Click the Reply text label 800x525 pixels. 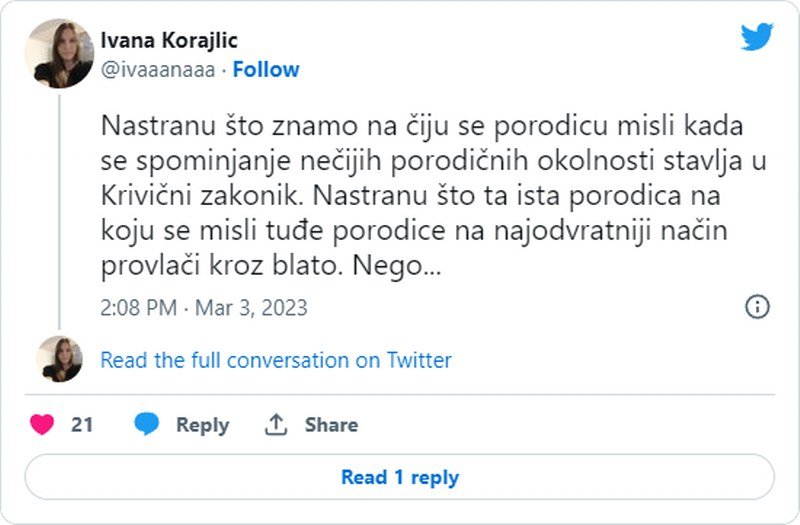point(202,424)
